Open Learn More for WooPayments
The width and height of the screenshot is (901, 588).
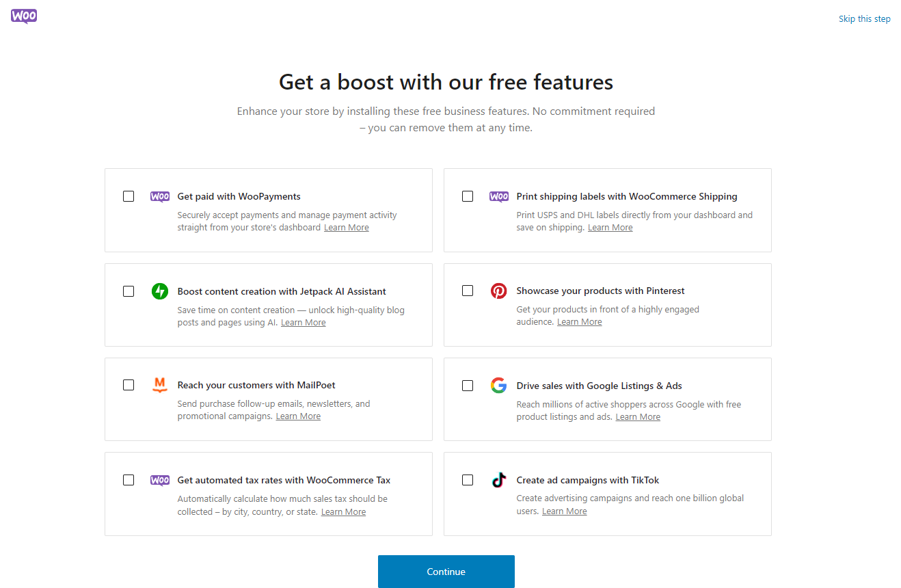pyautogui.click(x=347, y=228)
